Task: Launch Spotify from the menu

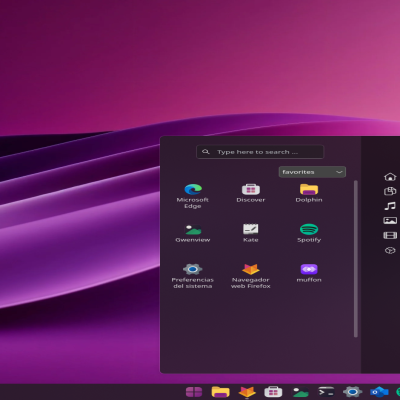Action: (309, 233)
